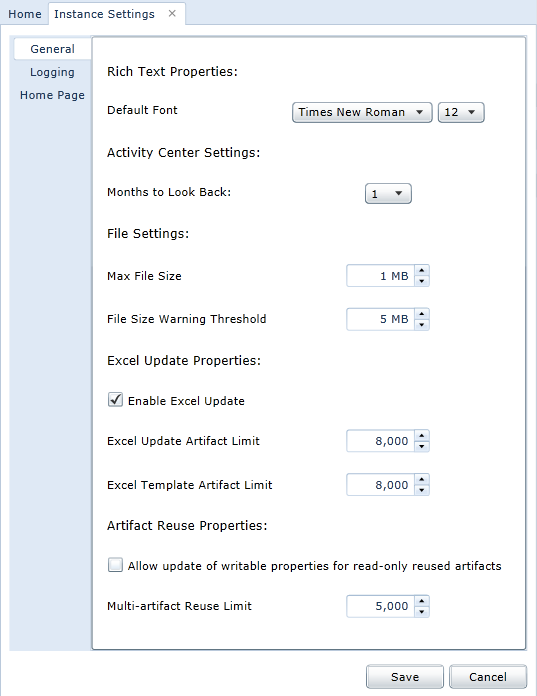Image resolution: width=537 pixels, height=696 pixels.
Task: Increase Max File Size with up arrow
Action: 422,270
